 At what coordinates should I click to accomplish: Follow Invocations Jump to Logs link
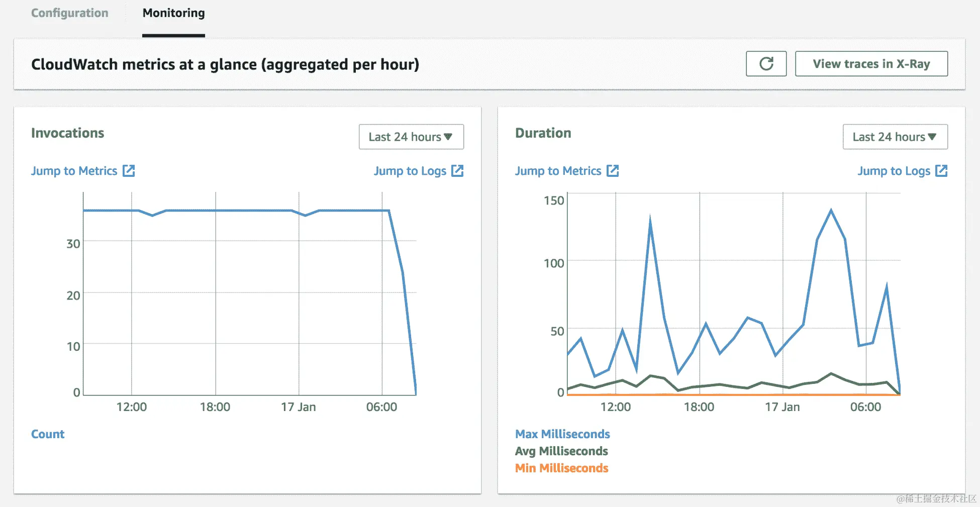click(x=410, y=171)
